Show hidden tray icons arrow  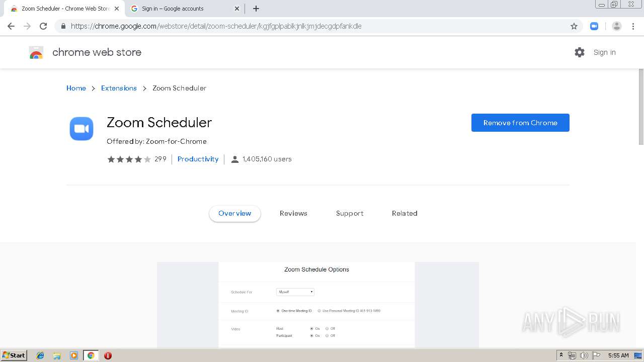click(561, 355)
